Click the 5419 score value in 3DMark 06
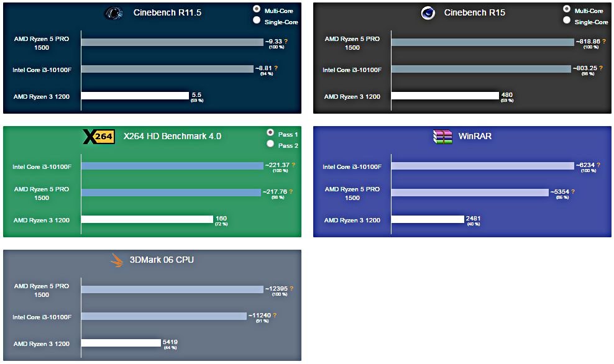 point(170,342)
